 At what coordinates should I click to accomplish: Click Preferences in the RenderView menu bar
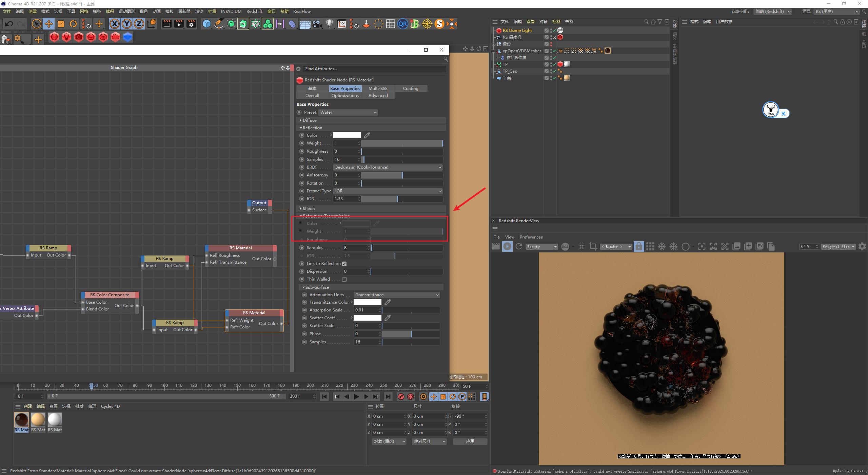click(531, 237)
